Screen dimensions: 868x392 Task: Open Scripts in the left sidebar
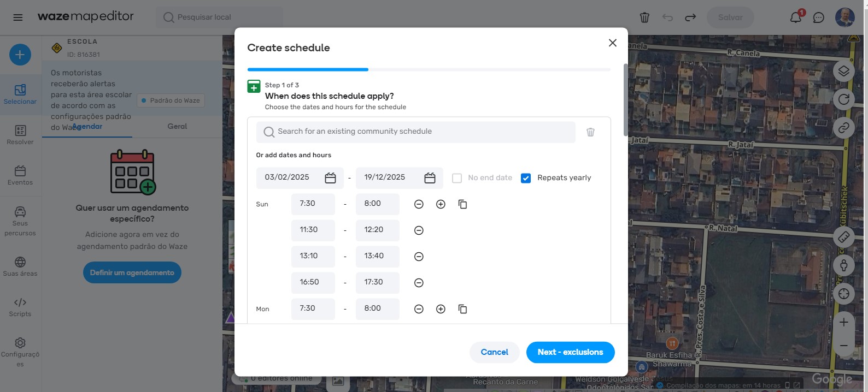pos(20,307)
